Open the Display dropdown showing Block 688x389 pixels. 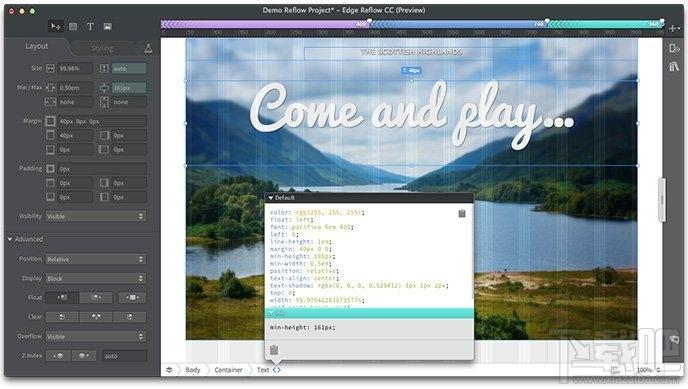pos(96,278)
